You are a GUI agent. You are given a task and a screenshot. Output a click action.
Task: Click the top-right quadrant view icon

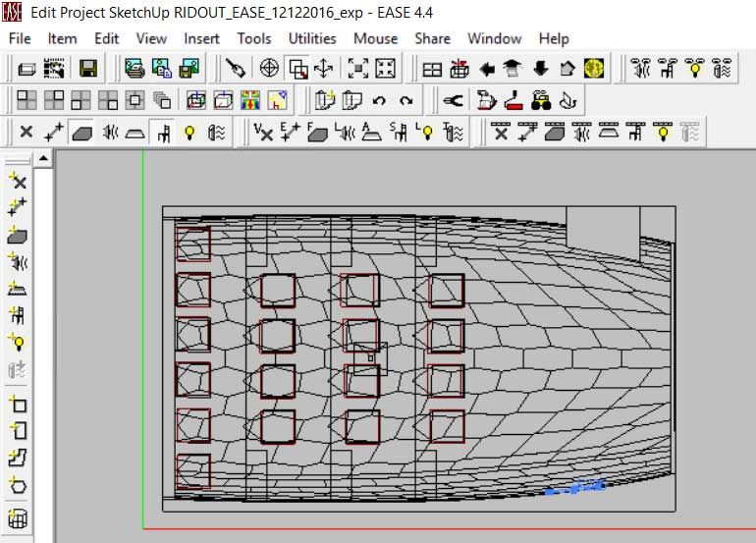point(54,101)
